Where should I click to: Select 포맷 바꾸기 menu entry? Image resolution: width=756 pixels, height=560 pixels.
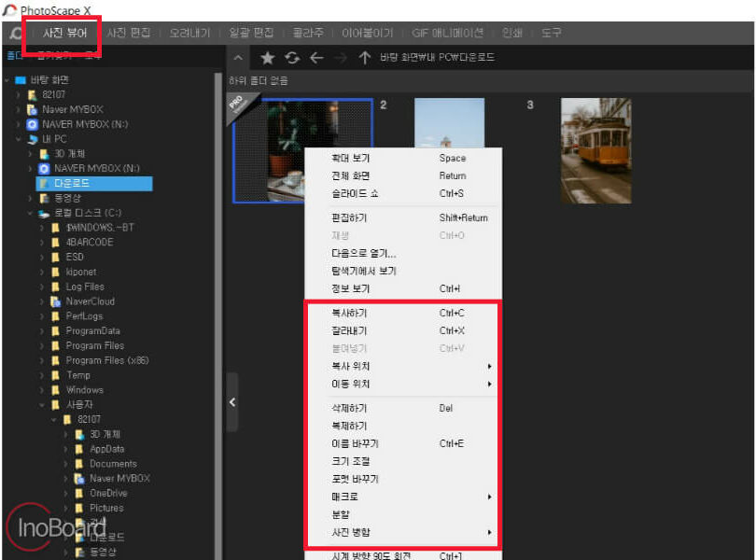[x=403, y=480]
